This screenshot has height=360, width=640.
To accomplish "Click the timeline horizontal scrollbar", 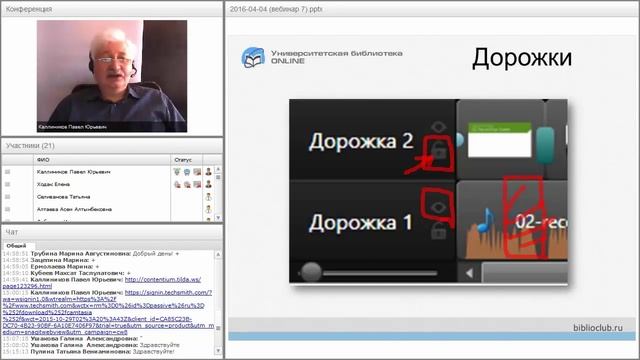I will (x=524, y=273).
